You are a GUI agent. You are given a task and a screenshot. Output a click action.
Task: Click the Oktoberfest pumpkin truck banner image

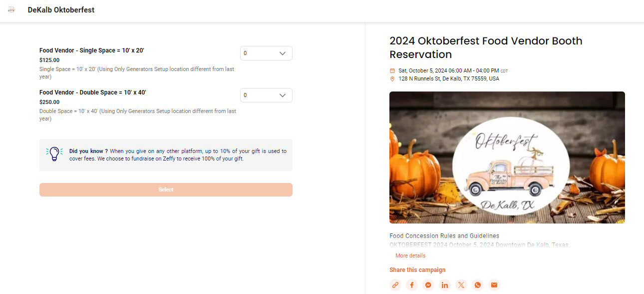pyautogui.click(x=507, y=157)
